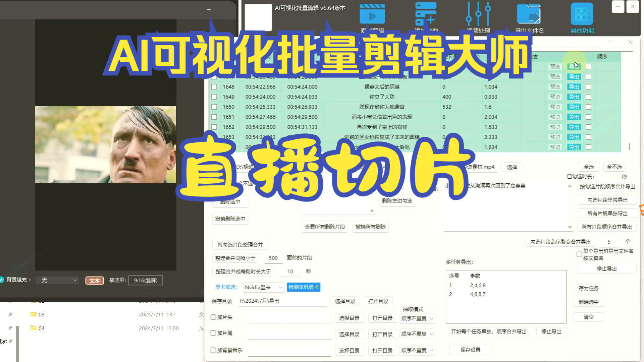Click the 文本 button under preview

pyautogui.click(x=95, y=281)
